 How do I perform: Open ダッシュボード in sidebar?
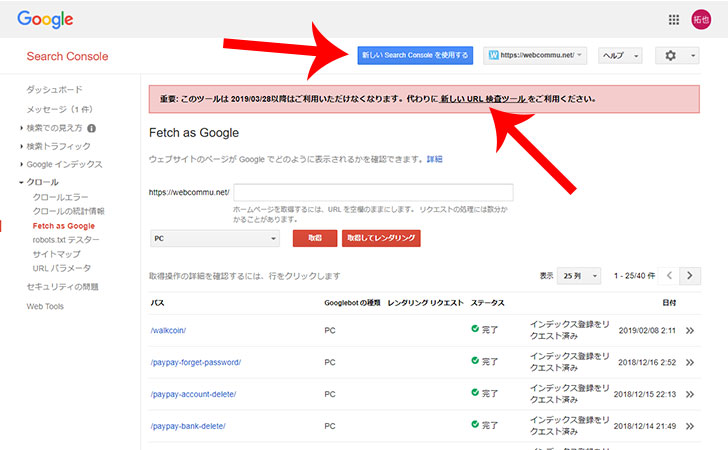tap(54, 90)
